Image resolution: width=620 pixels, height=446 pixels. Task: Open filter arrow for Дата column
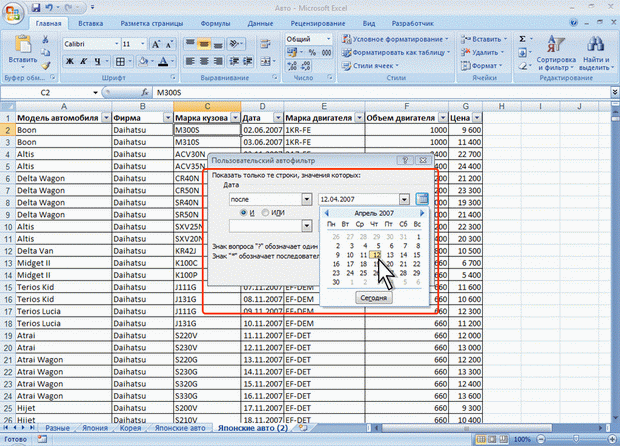278,118
